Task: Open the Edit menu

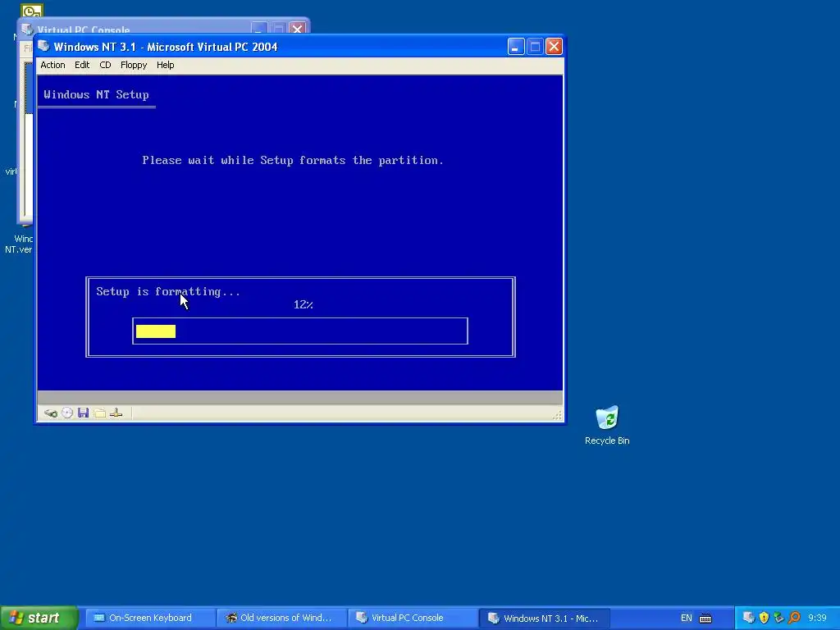Action: (82, 65)
